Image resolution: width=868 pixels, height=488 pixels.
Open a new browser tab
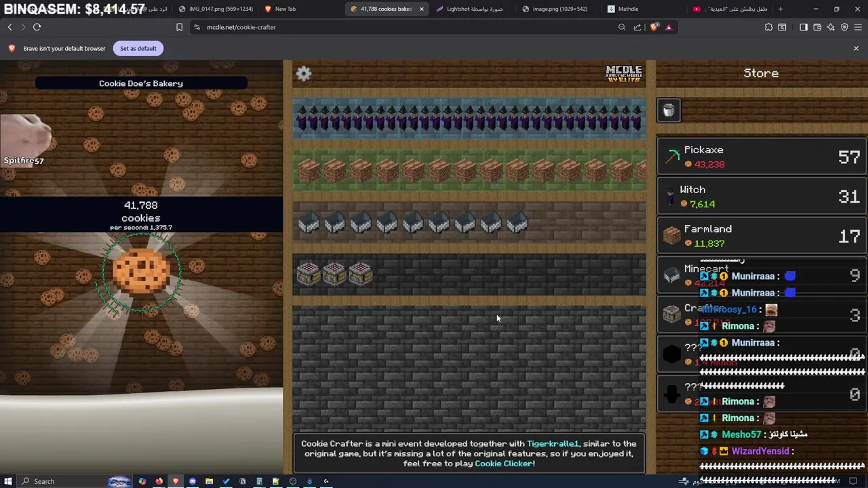click(x=781, y=9)
